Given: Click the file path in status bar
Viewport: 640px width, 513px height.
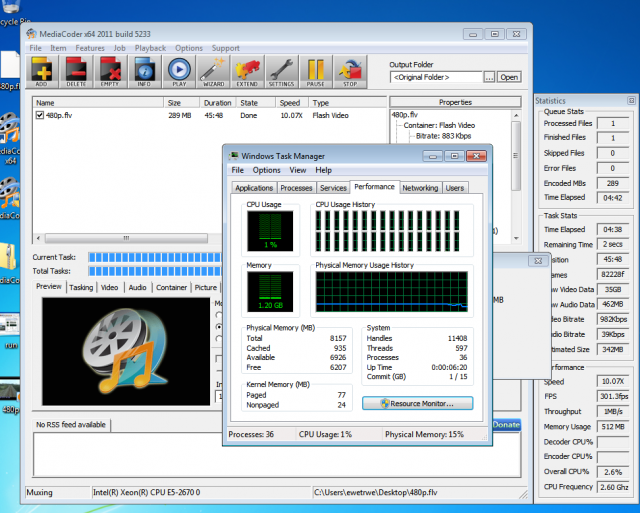Looking at the screenshot, I should pos(376,492).
